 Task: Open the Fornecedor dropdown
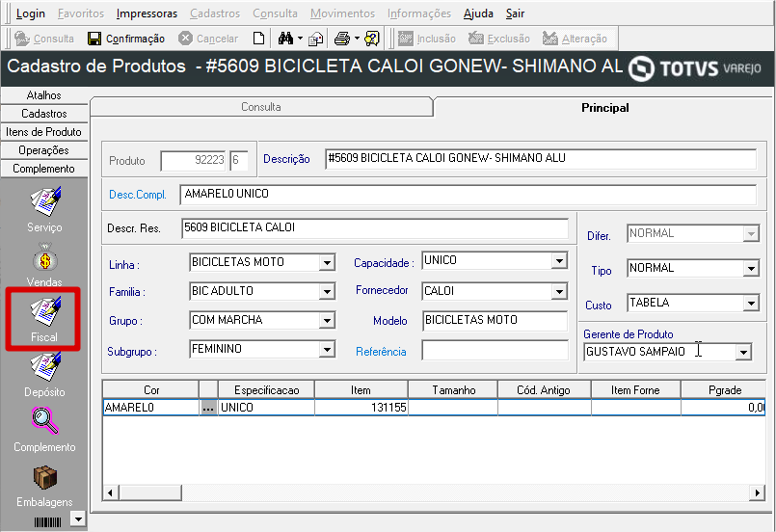click(x=559, y=291)
